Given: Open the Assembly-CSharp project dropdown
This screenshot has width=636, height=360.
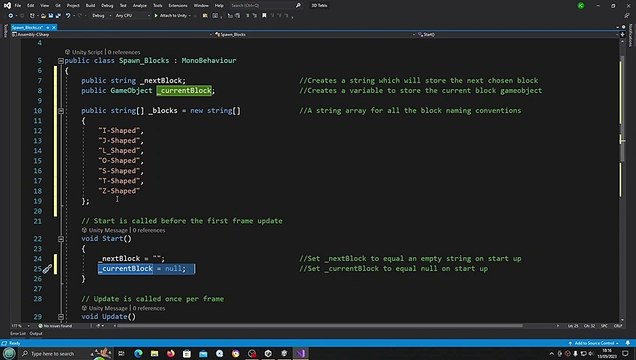Looking at the screenshot, I should pyautogui.click(x=112, y=34).
